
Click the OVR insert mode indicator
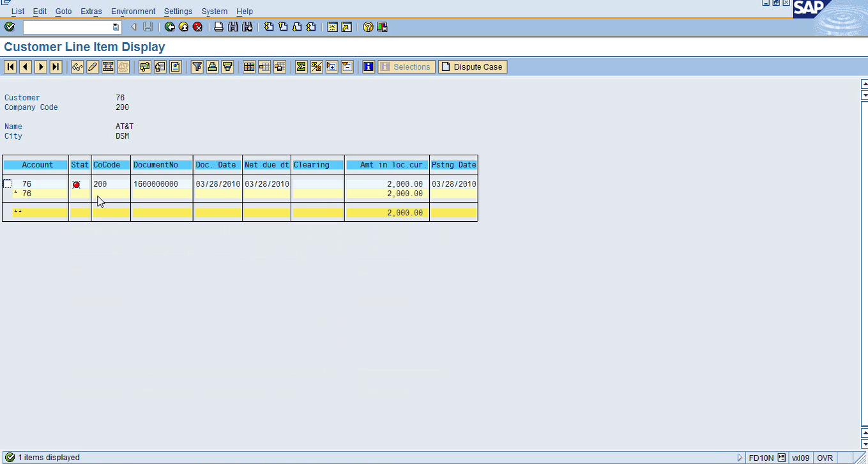click(x=825, y=458)
